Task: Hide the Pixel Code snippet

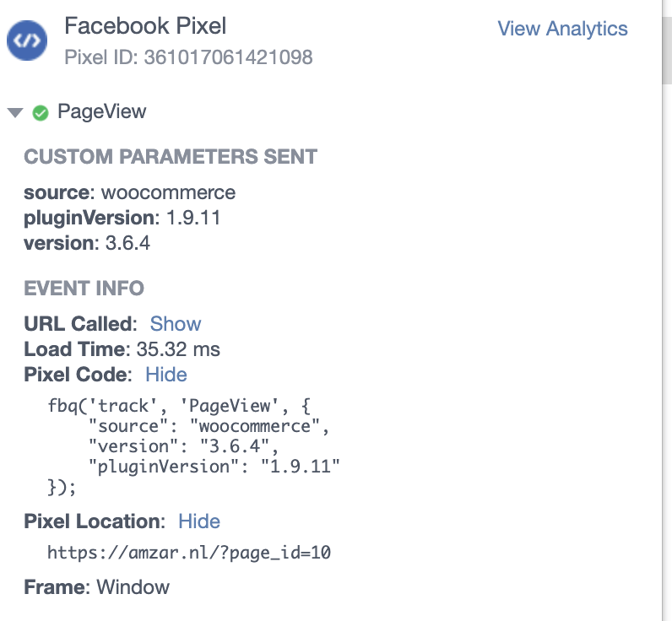Action: (x=166, y=375)
